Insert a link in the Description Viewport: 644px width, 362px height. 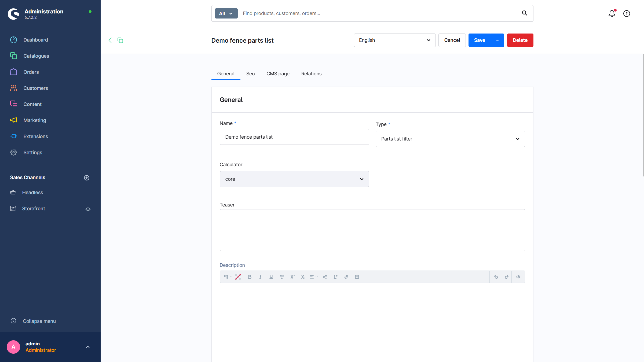coord(346,277)
